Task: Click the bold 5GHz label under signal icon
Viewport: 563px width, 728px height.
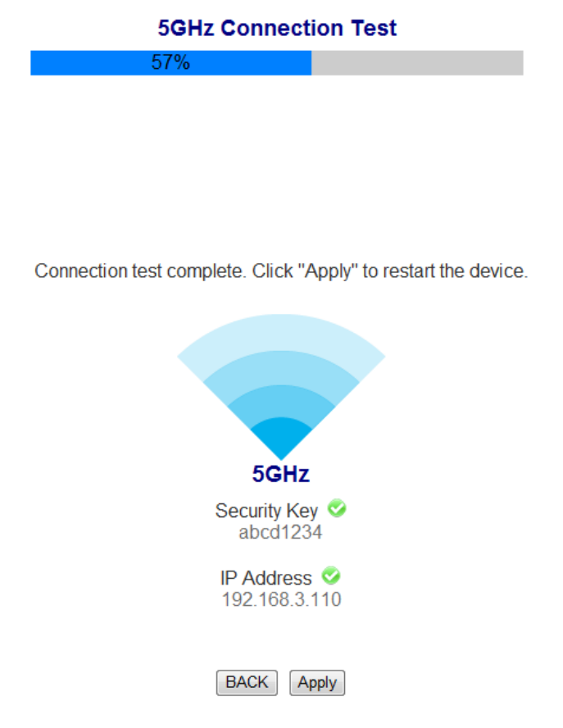Action: click(x=280, y=474)
